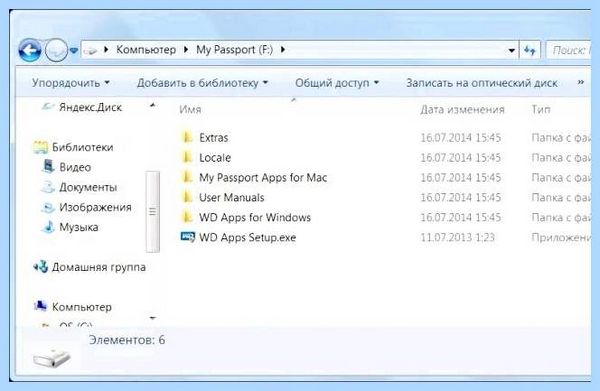This screenshot has width=600, height=391.
Task: Select WD Apps for Windows folder icon
Action: point(187,217)
